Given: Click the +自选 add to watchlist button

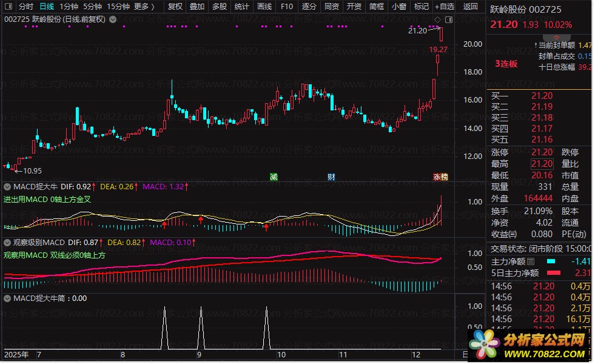Looking at the screenshot, I should 445,7.
